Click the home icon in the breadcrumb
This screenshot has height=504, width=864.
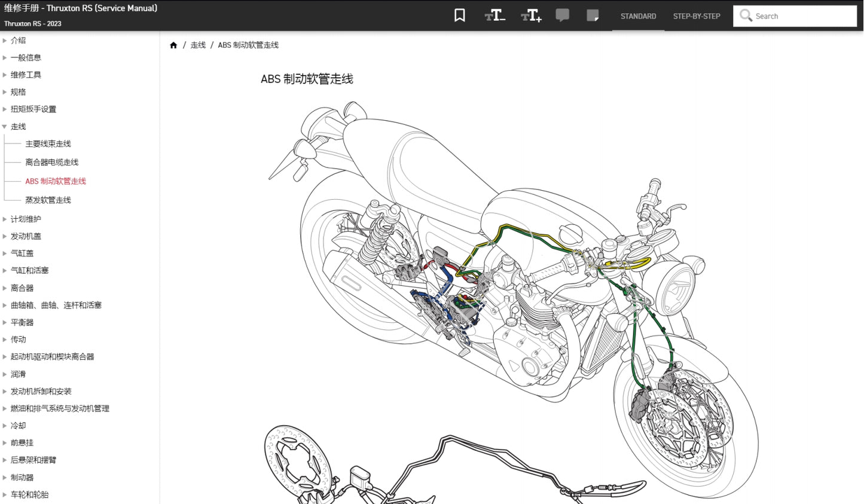(x=173, y=44)
